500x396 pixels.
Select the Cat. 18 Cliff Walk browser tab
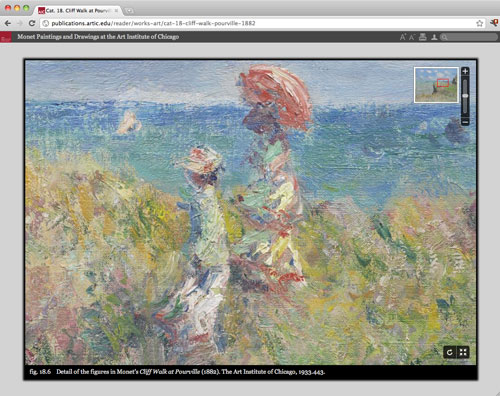coord(77,11)
